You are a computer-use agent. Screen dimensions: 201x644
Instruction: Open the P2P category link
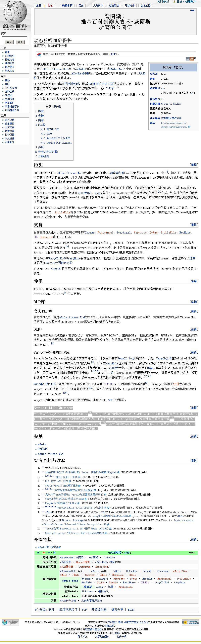pyautogui.click(x=84, y=609)
